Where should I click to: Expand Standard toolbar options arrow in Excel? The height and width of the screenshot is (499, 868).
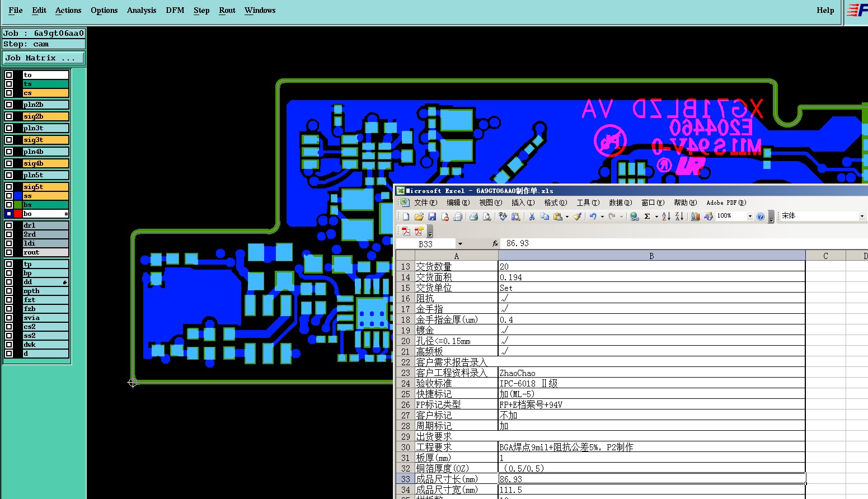pyautogui.click(x=771, y=217)
